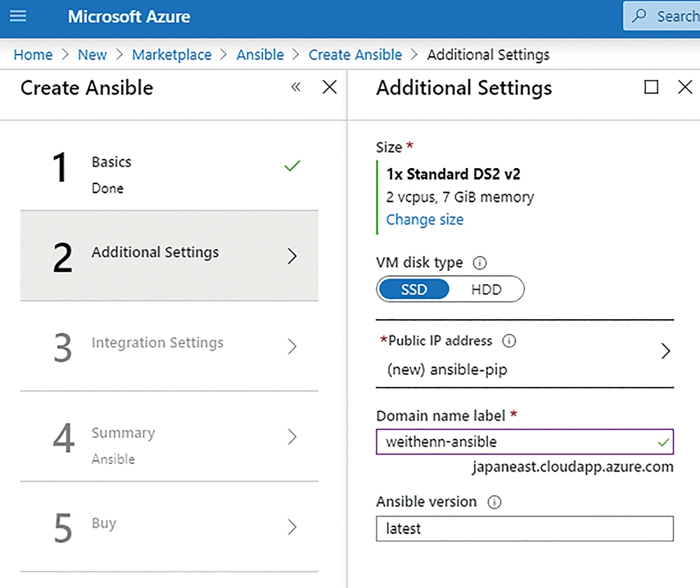Navigate to Home breadcrumb

click(x=33, y=55)
